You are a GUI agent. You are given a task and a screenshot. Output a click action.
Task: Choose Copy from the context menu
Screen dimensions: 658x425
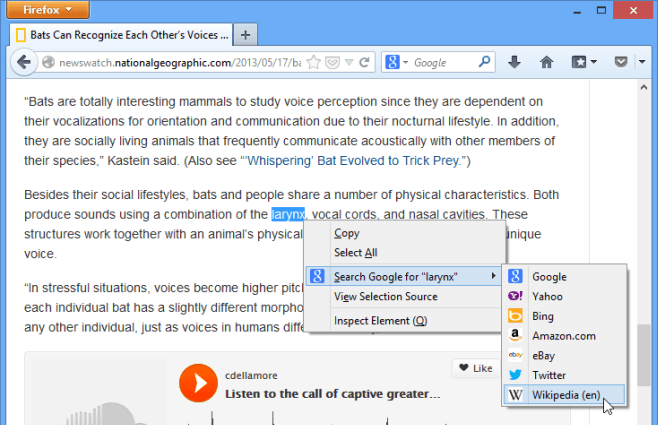click(x=405, y=233)
